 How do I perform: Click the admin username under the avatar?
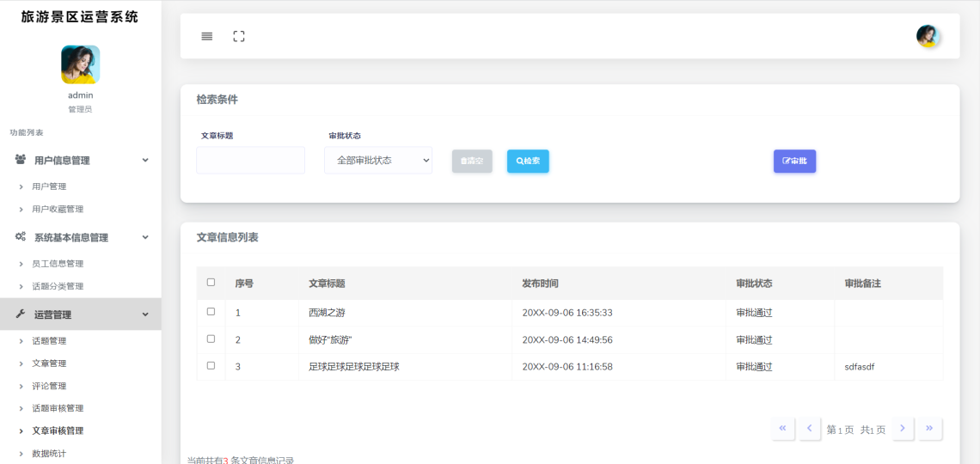81,95
